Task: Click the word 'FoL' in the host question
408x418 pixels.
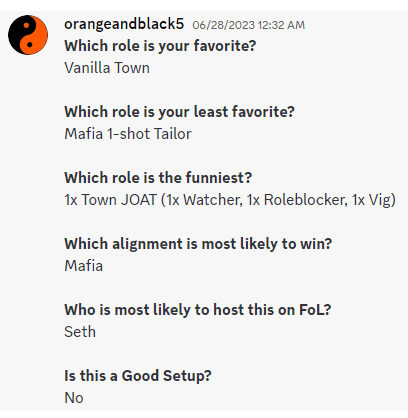Action: 311,309
